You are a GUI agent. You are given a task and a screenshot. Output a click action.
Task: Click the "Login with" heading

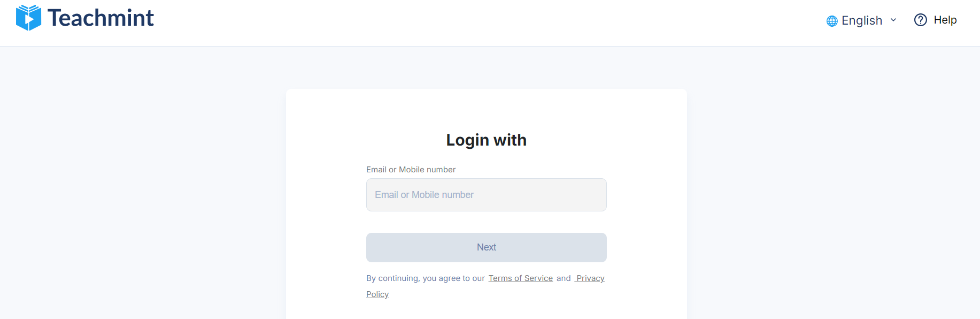(486, 140)
